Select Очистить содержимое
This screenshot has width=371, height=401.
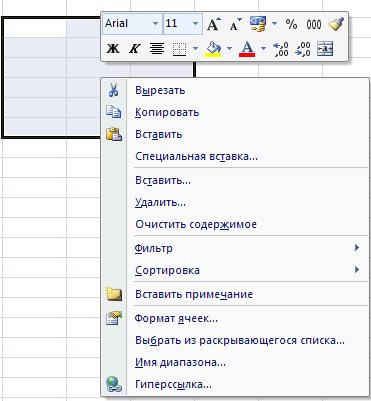(x=235, y=224)
